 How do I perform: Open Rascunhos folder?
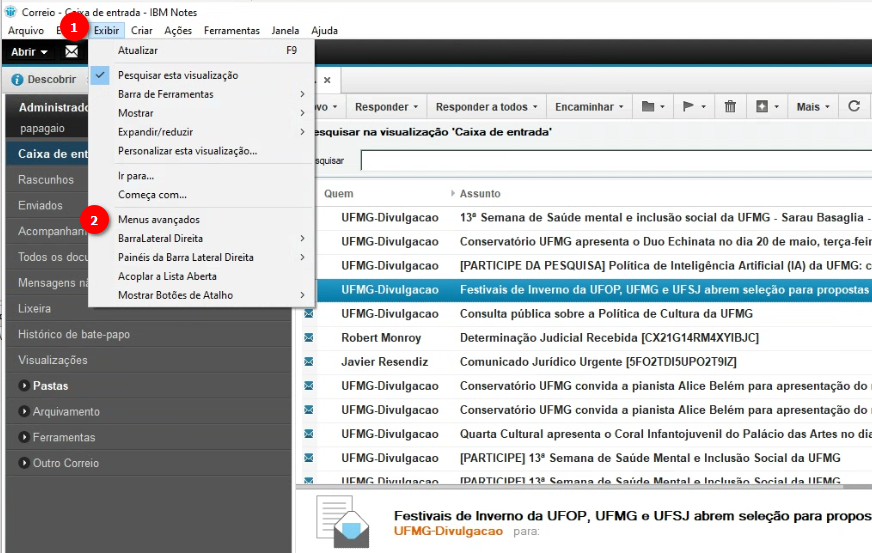click(46, 180)
